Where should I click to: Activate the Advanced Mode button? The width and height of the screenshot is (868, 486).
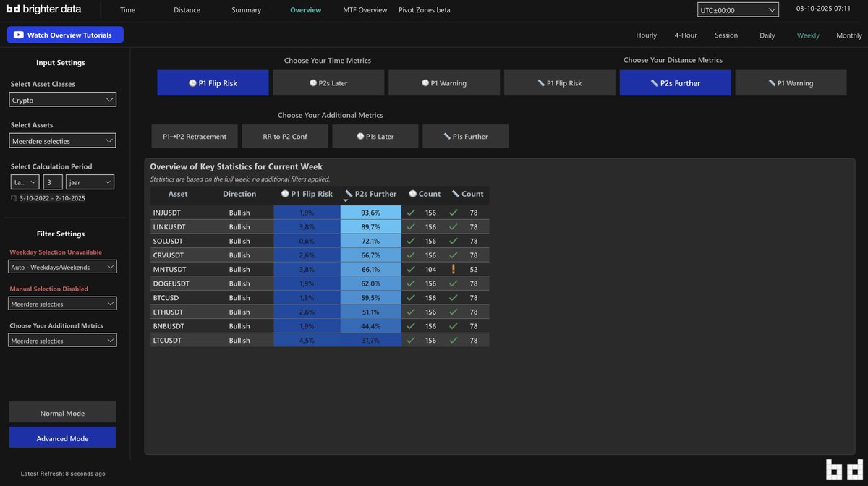(62, 438)
